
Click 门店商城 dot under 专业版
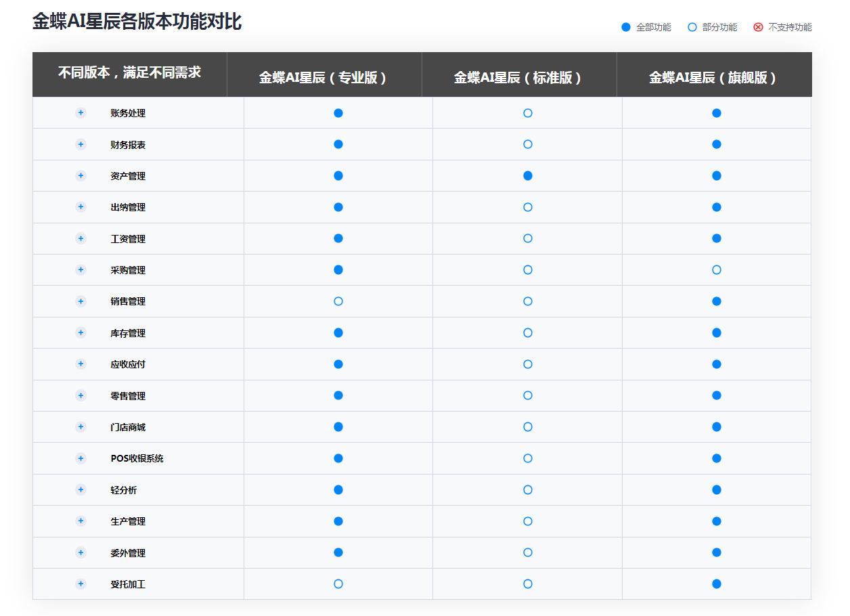pyautogui.click(x=338, y=426)
